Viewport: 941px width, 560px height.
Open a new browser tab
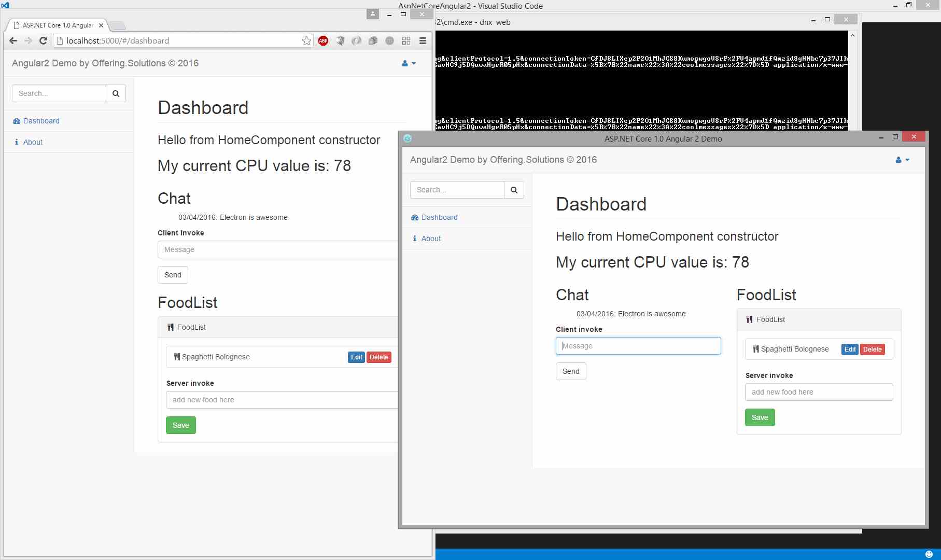tap(118, 25)
